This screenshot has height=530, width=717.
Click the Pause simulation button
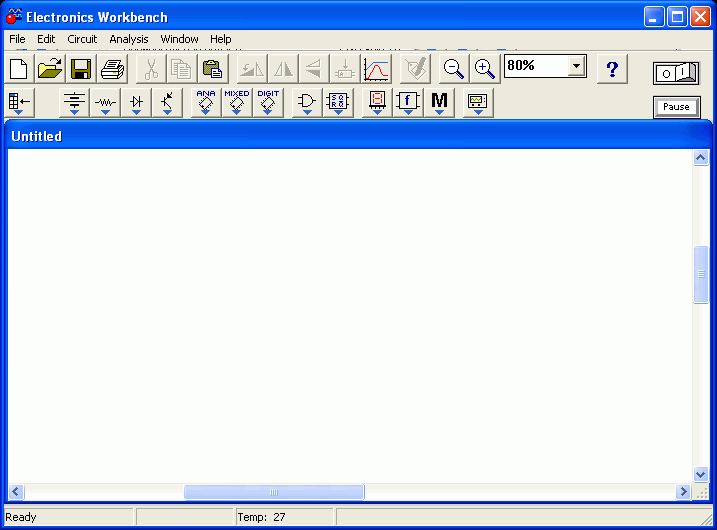click(676, 107)
